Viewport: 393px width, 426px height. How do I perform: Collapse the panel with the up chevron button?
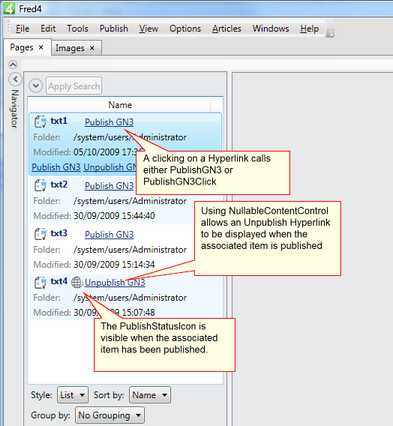coord(13,64)
